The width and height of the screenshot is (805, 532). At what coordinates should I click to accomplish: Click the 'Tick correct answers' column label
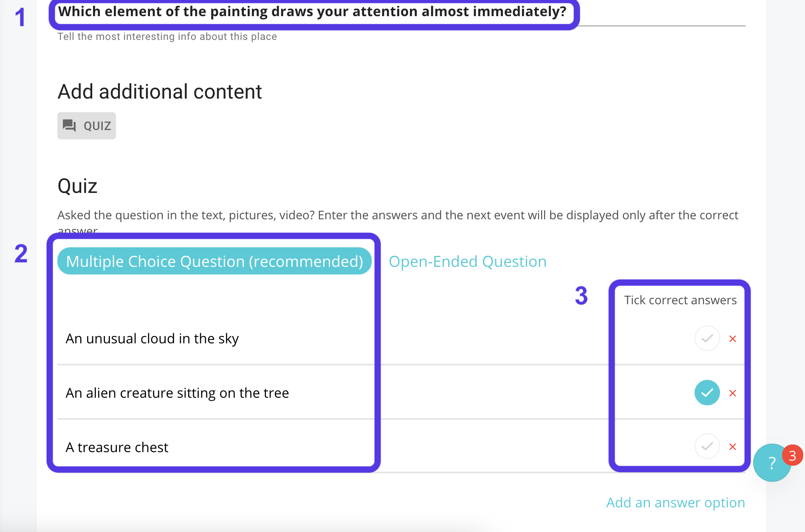click(680, 300)
